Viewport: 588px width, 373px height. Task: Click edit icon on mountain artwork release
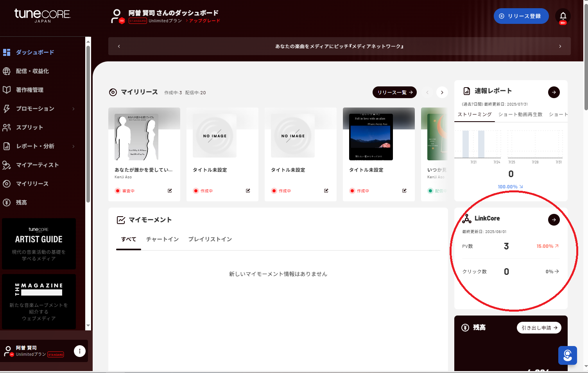(x=404, y=191)
